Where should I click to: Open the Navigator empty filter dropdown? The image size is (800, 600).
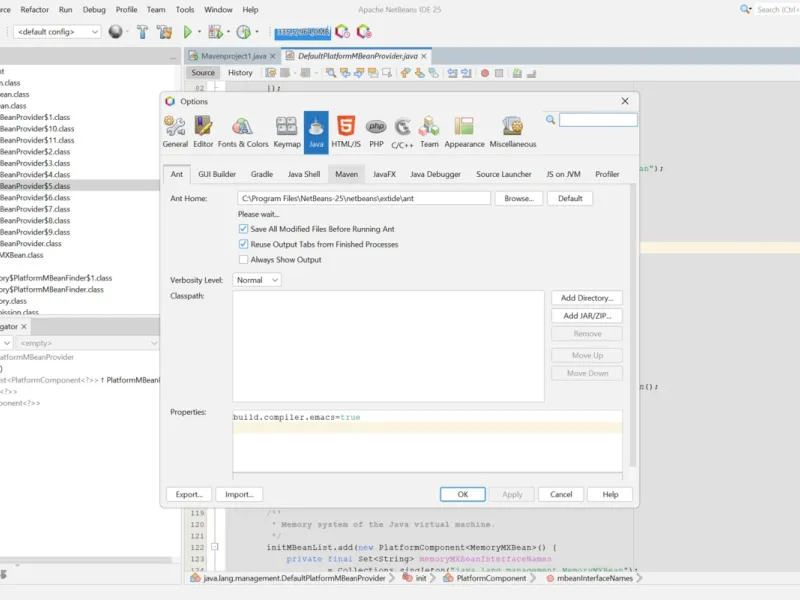click(x=88, y=343)
